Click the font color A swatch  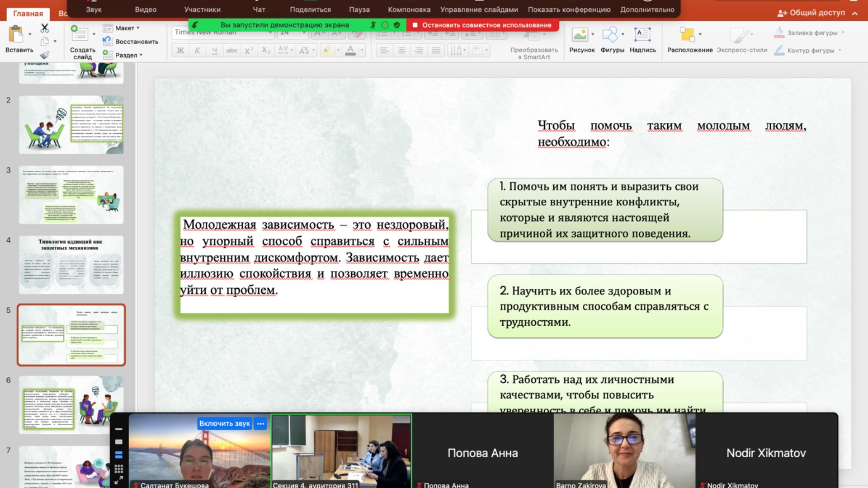[350, 51]
